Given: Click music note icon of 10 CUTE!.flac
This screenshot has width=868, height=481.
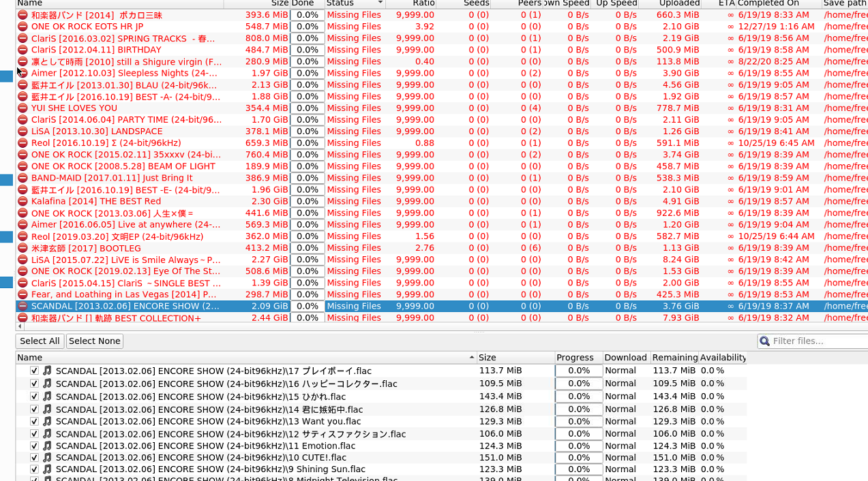Looking at the screenshot, I should point(47,457).
